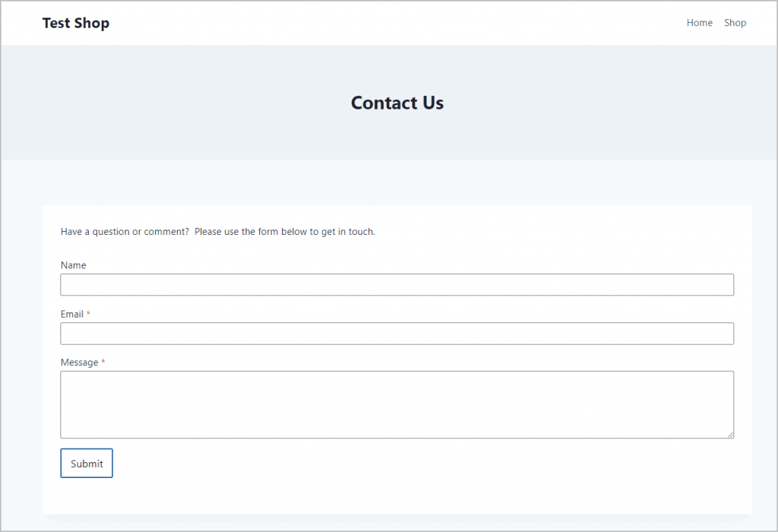
Task: Click the Name field label
Action: click(73, 265)
